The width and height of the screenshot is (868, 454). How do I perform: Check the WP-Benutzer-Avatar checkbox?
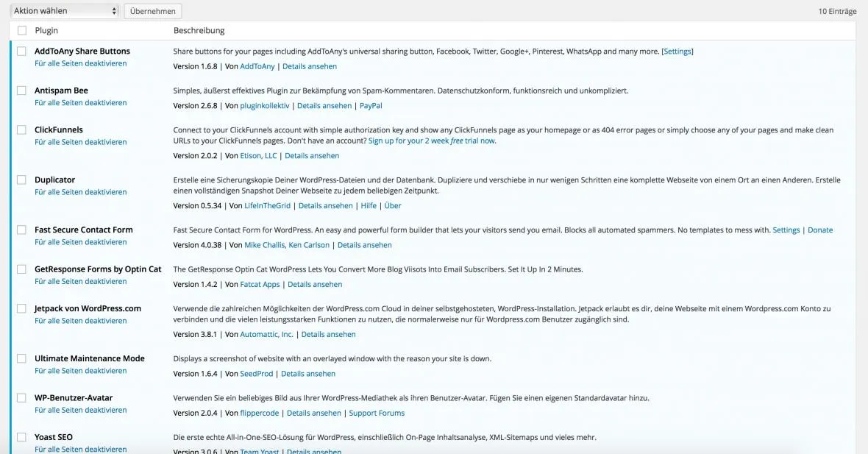[21, 397]
